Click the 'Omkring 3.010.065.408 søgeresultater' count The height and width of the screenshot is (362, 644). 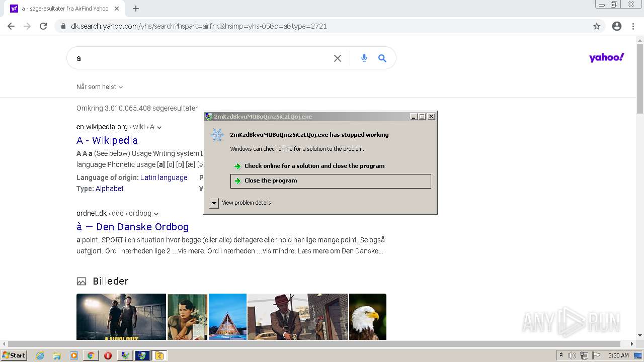(137, 108)
